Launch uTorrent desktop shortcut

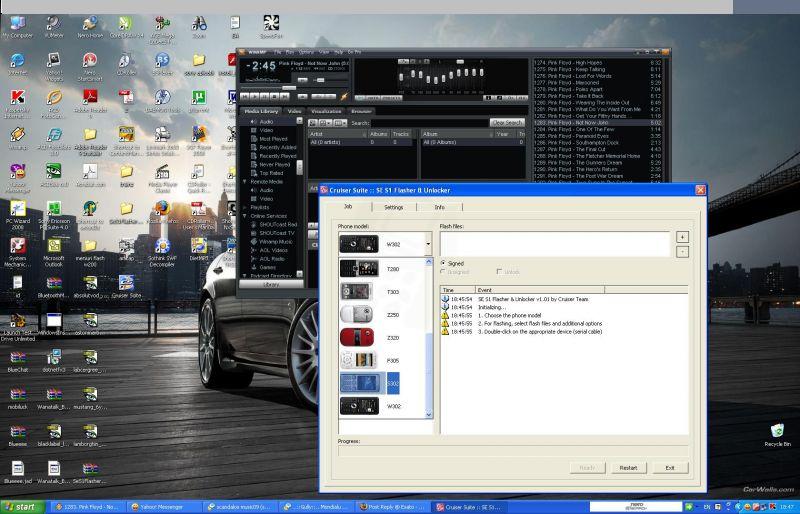tap(199, 101)
